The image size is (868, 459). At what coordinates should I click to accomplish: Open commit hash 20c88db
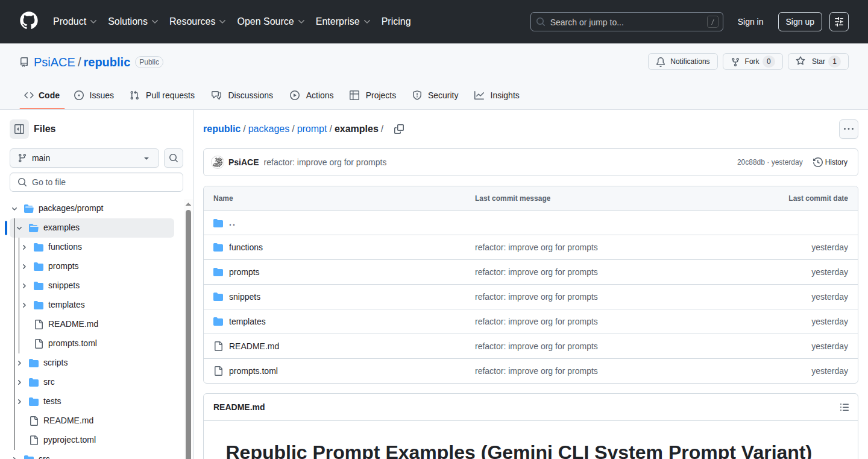point(751,162)
